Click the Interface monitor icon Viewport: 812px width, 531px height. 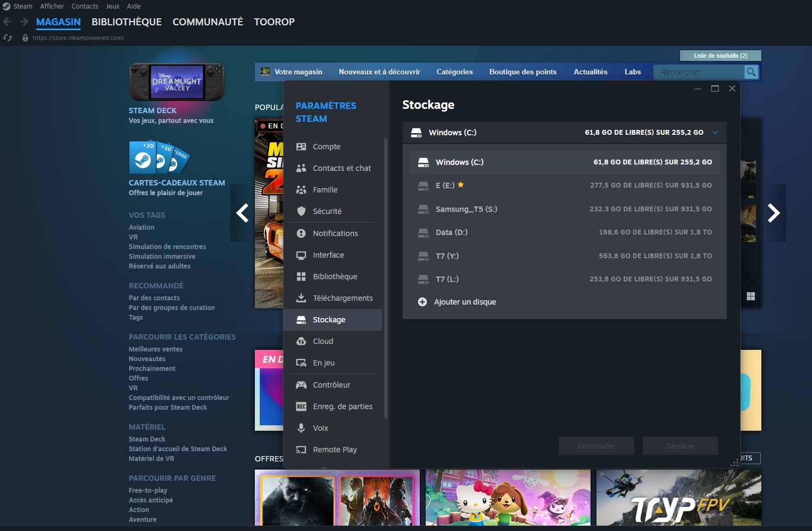tap(301, 255)
